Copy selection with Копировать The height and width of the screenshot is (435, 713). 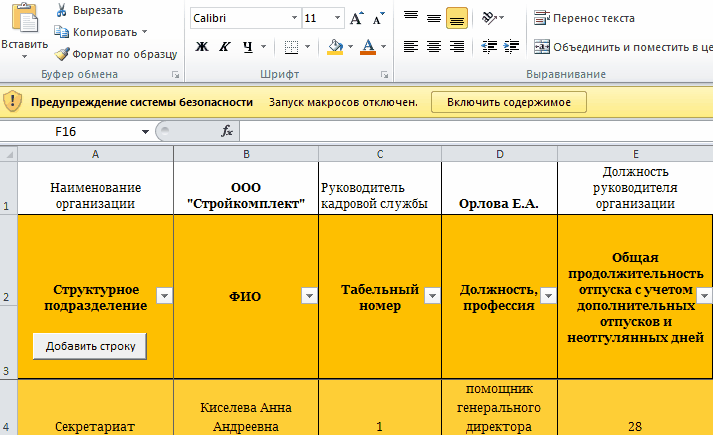[x=96, y=32]
